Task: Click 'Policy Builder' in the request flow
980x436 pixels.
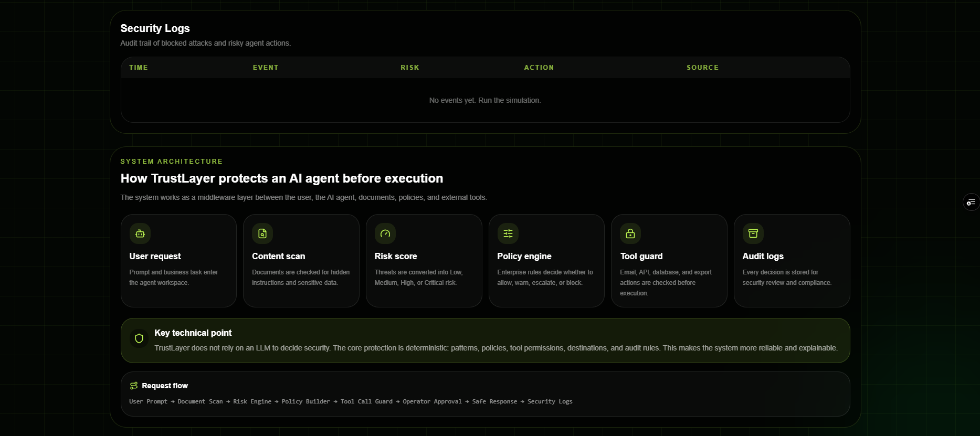Action: pos(306,401)
